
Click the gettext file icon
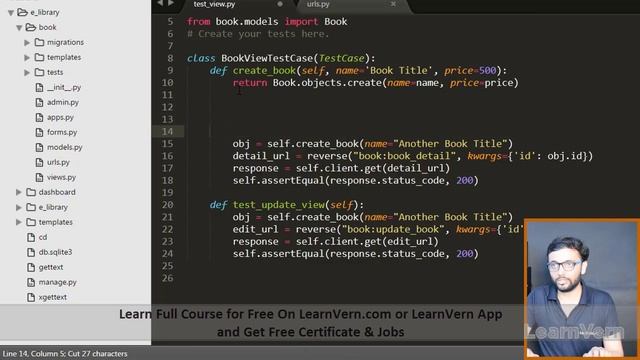coord(31,267)
